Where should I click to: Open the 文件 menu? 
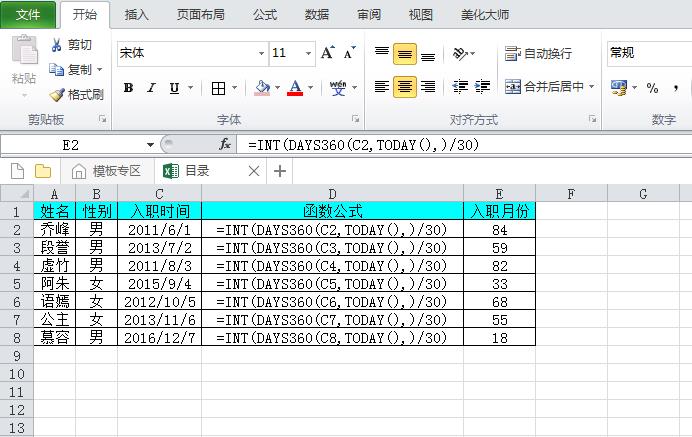point(29,15)
